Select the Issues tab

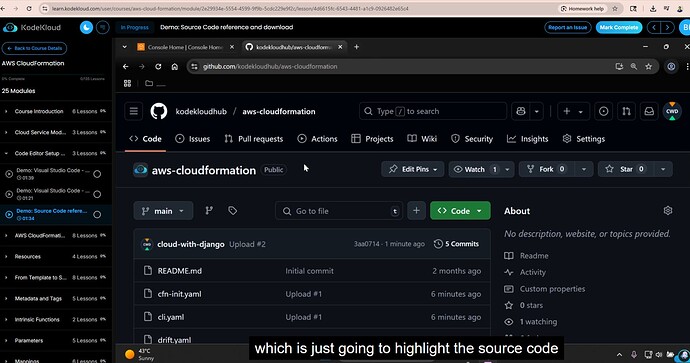pyautogui.click(x=192, y=139)
